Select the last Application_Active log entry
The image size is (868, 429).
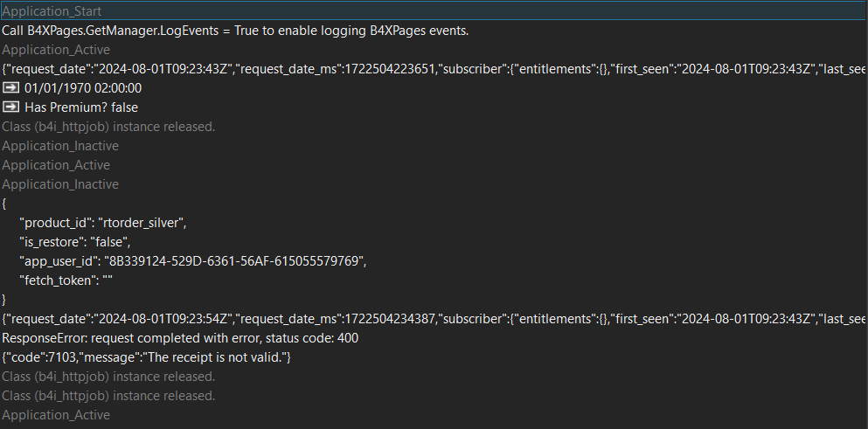click(x=56, y=415)
